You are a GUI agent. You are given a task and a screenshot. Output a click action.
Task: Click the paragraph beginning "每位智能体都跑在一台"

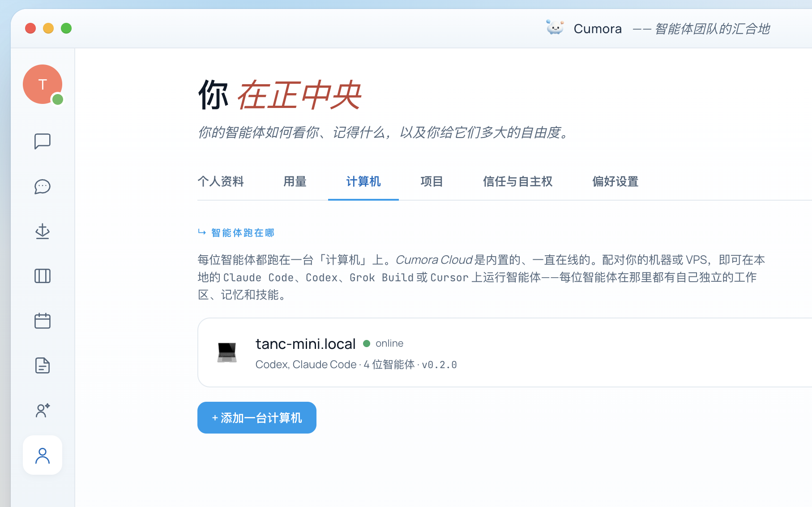tap(482, 277)
